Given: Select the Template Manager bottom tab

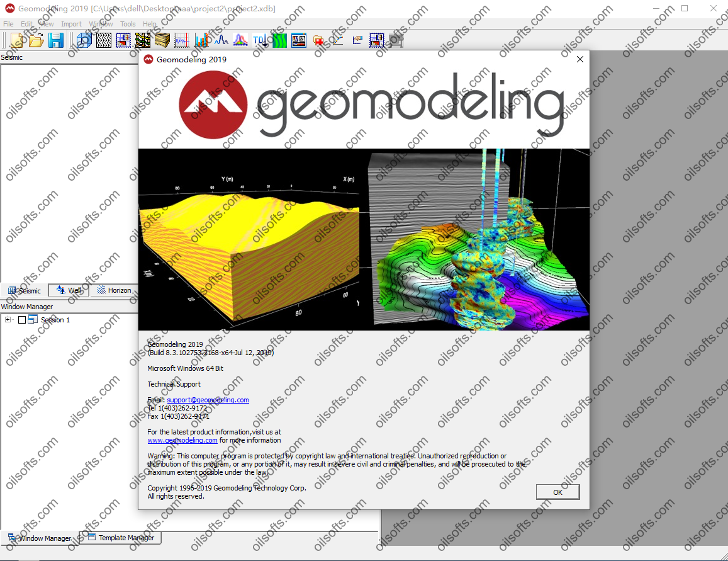Looking at the screenshot, I should tap(121, 538).
